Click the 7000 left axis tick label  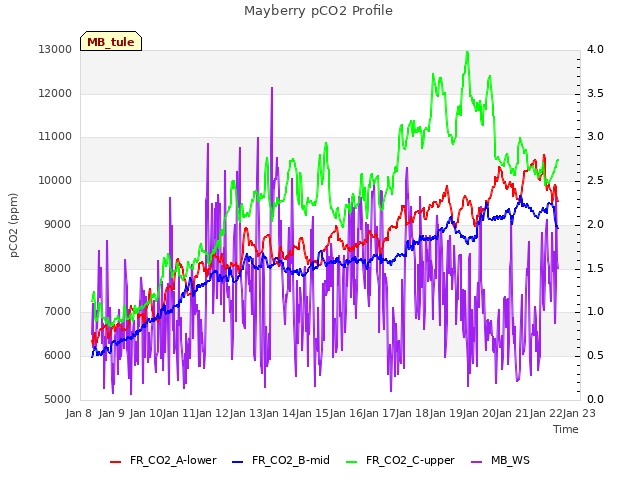point(58,312)
